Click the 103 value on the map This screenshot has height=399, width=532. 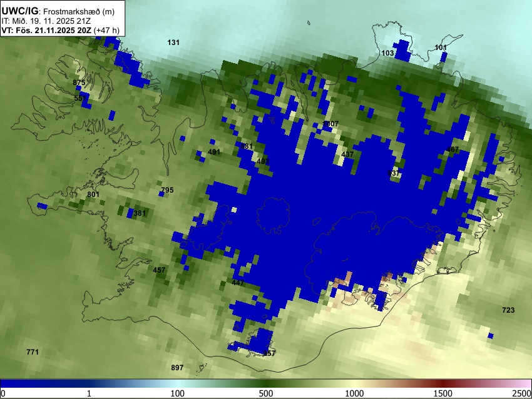387,53
